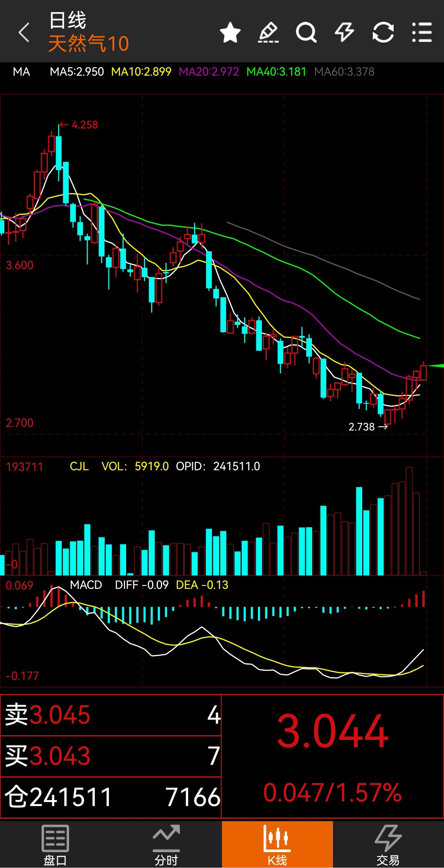Open the list menu icon

[422, 32]
